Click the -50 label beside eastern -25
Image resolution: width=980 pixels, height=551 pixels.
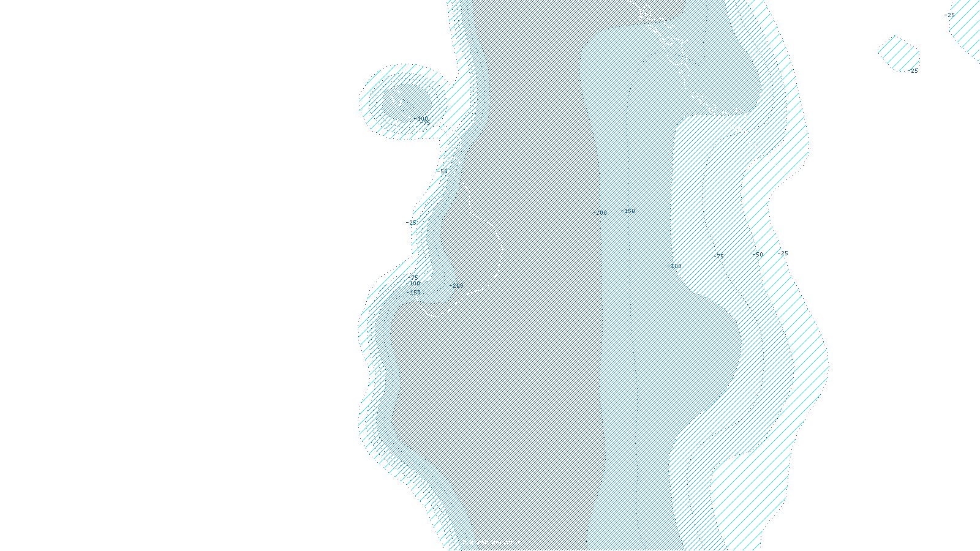758,255
